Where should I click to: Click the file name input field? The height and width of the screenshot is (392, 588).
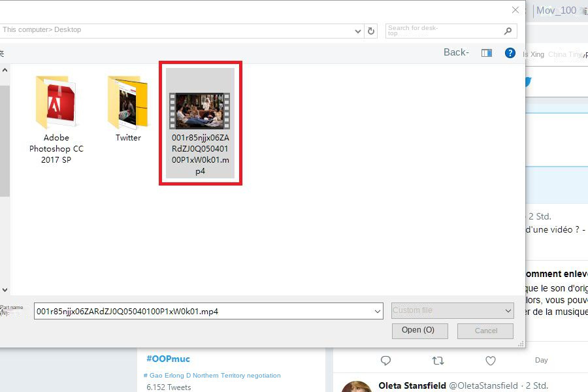208,312
